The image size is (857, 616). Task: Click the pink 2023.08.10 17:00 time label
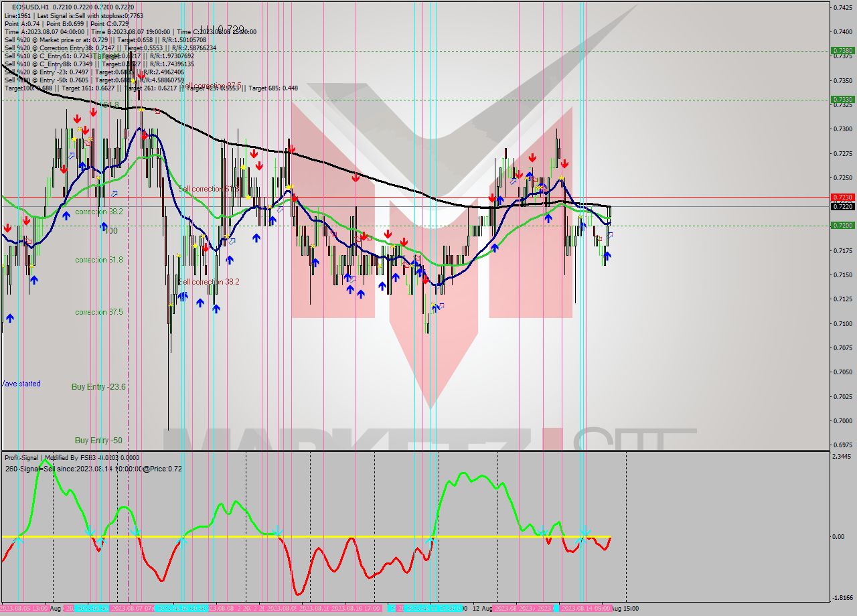tap(357, 608)
